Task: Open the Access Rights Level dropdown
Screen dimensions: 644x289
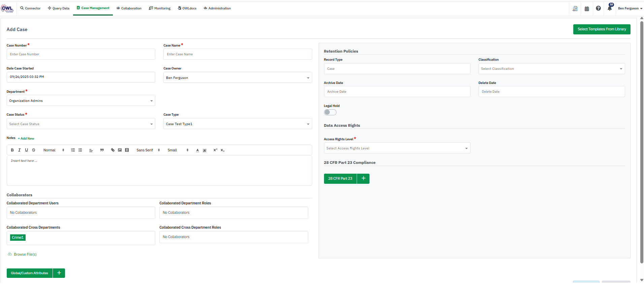Action: pos(397,148)
